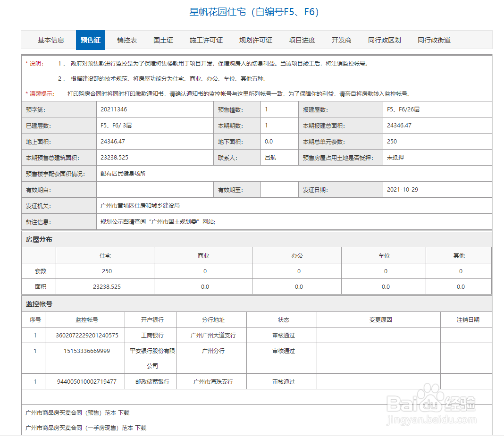Select the 预售证 tab
This screenshot has width=504, height=437.
[x=90, y=40]
